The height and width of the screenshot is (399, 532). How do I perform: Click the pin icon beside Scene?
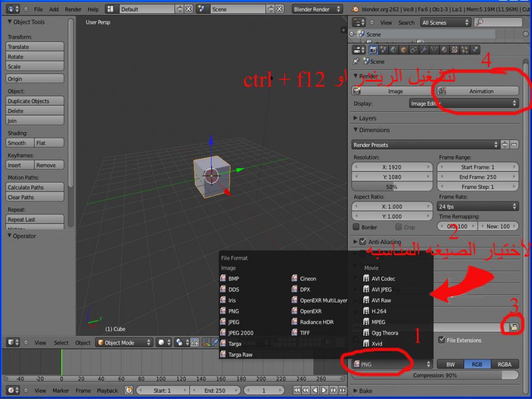[x=356, y=61]
